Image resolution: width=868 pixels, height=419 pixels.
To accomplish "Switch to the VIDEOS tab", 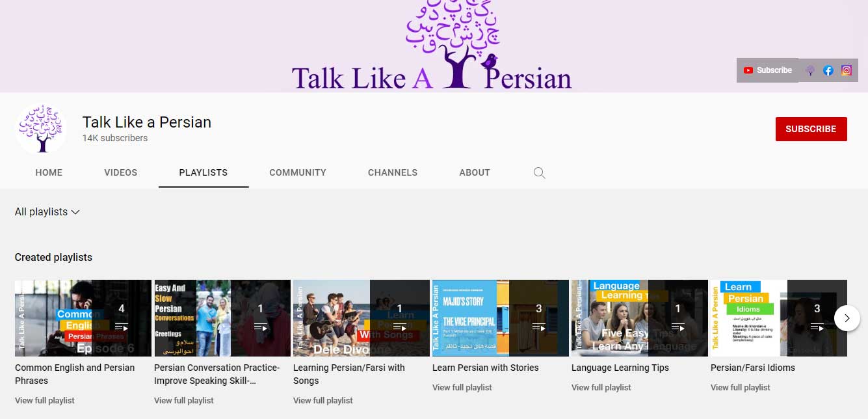I will pos(121,172).
